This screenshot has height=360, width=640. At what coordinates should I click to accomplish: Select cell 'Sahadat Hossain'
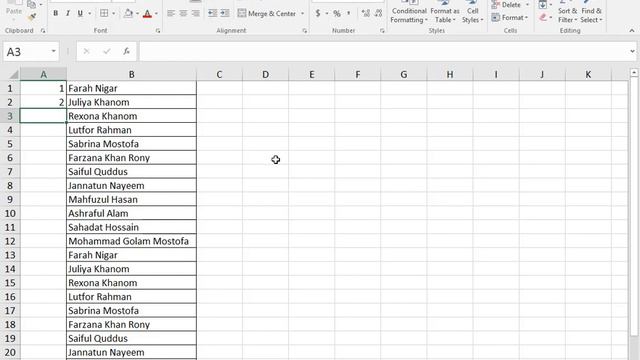[x=131, y=227]
